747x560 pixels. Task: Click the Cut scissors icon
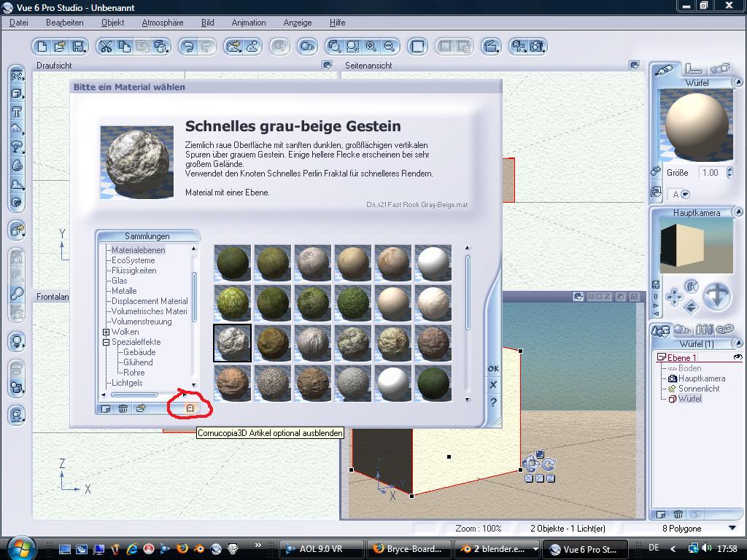coord(106,47)
